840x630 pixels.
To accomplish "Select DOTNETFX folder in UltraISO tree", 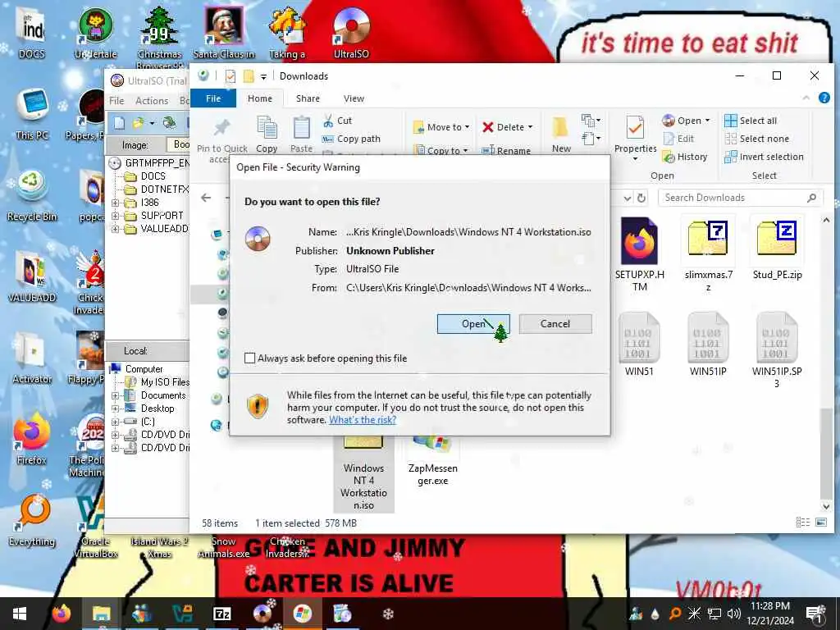I will 164,189.
